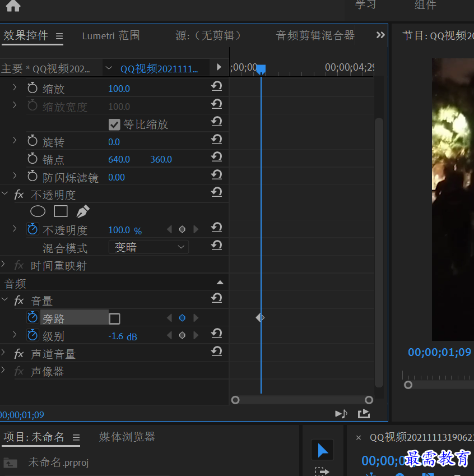Expand the 防闪烁滤镜 property
The width and height of the screenshot is (474, 476).
(x=15, y=175)
